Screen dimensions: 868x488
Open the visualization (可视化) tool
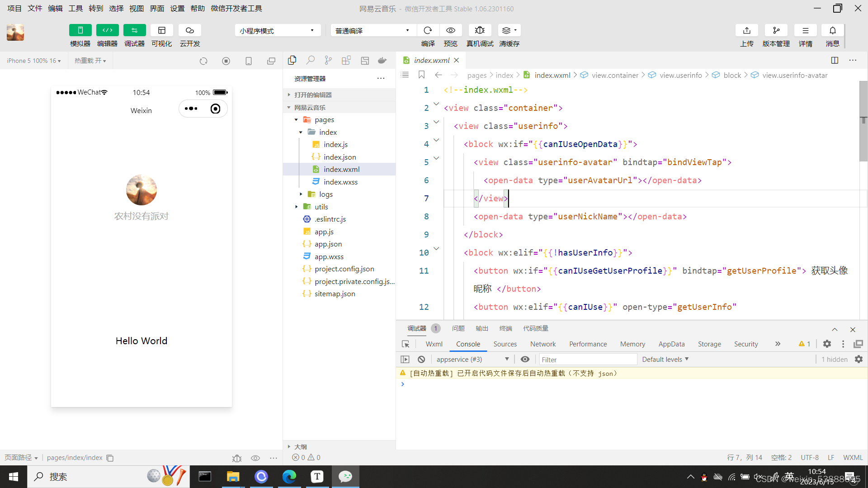point(161,30)
